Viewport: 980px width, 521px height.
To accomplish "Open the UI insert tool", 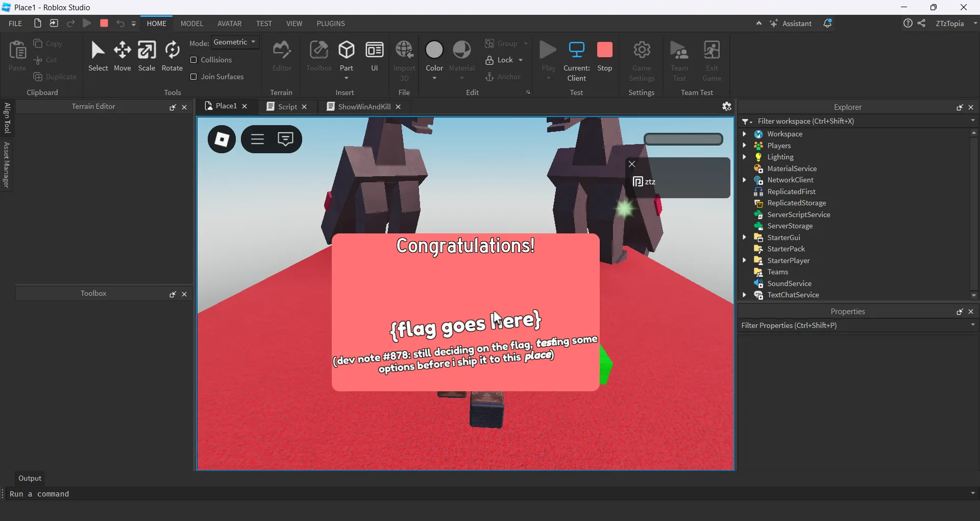I will tap(375, 56).
